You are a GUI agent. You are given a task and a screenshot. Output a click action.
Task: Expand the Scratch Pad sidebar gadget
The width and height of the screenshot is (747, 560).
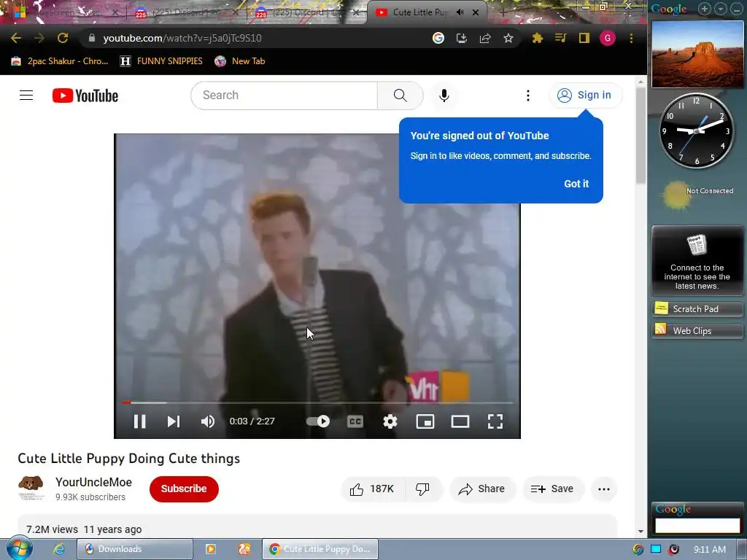point(697,309)
